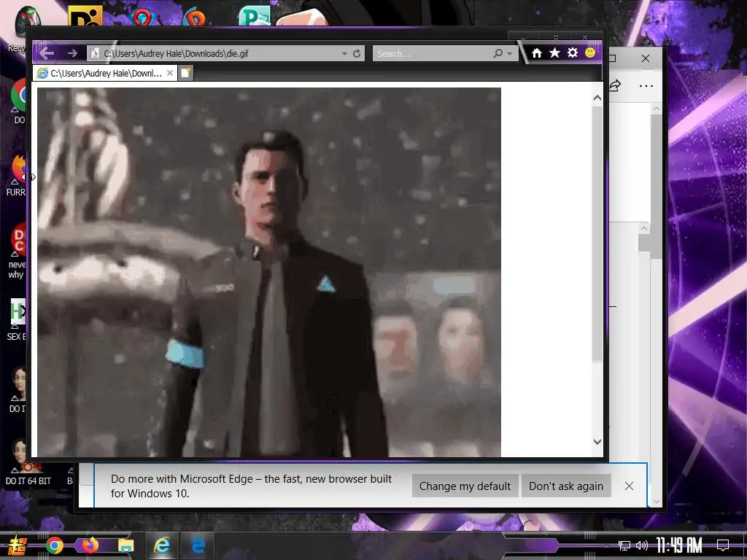The image size is (747, 560).
Task: Launch Google Chrome from the taskbar
Action: point(55,545)
